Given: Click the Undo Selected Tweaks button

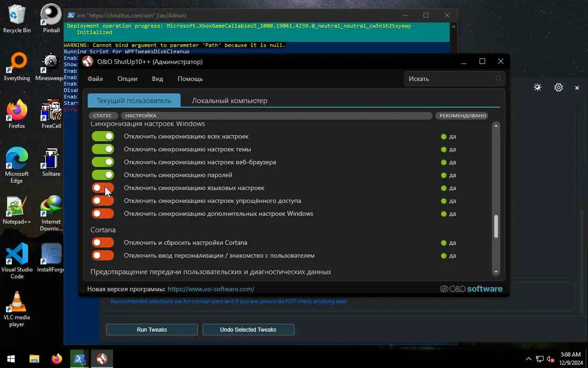Looking at the screenshot, I should pos(248,329).
